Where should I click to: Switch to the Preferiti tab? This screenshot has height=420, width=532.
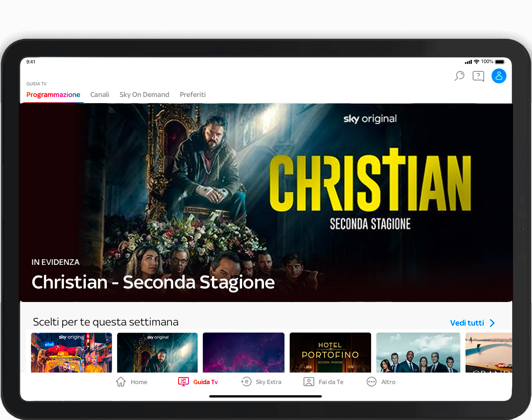(193, 94)
